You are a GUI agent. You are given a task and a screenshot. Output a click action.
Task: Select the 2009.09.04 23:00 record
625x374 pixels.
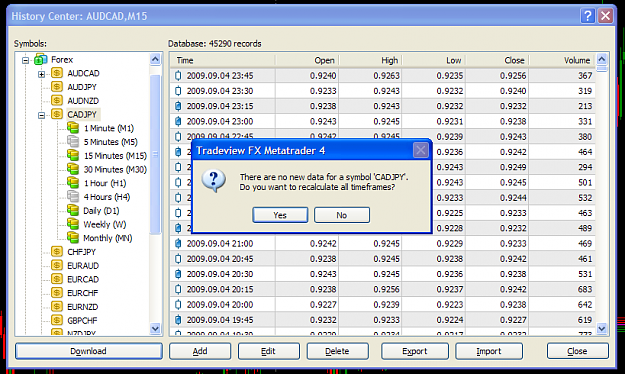click(x=383, y=121)
